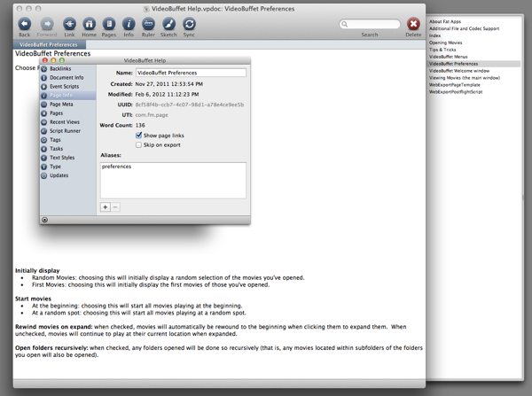Open Additional File and Codec Support page

pos(464,28)
